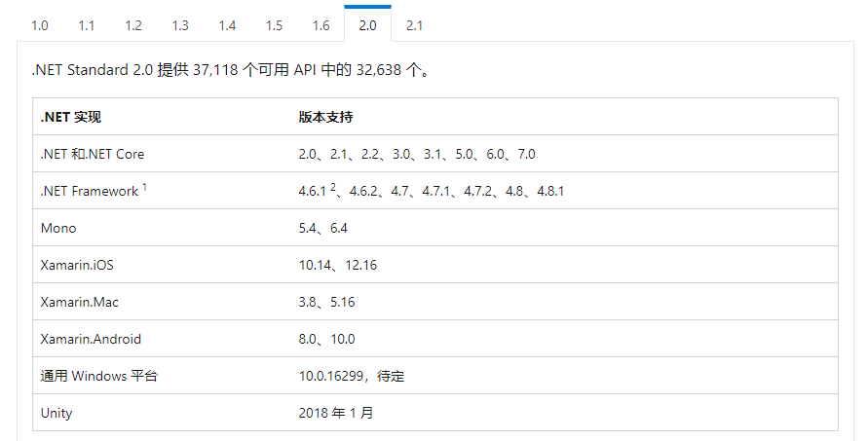The height and width of the screenshot is (441, 868).
Task: Switch to the 1.6 tab
Action: point(321,25)
